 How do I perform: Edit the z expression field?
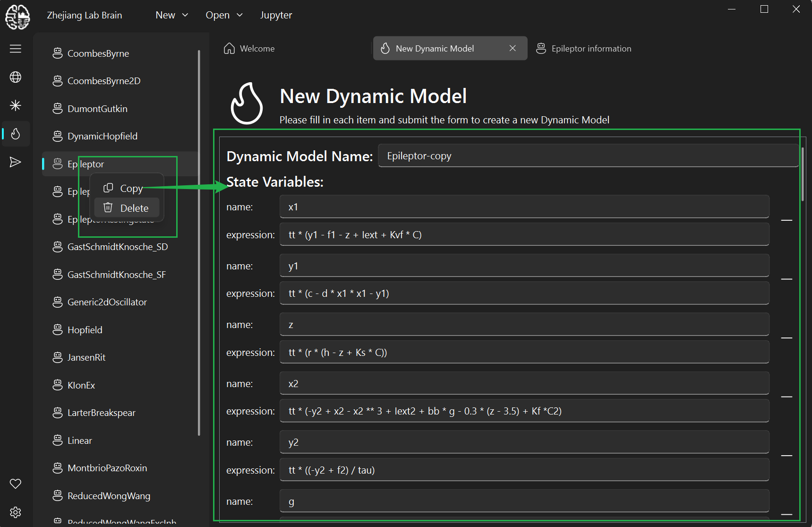tap(524, 352)
